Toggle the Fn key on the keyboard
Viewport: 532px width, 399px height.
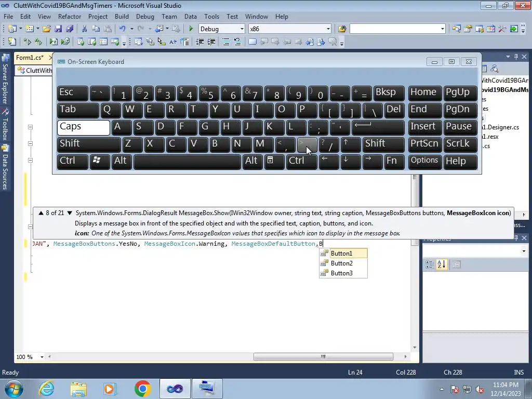click(x=394, y=162)
